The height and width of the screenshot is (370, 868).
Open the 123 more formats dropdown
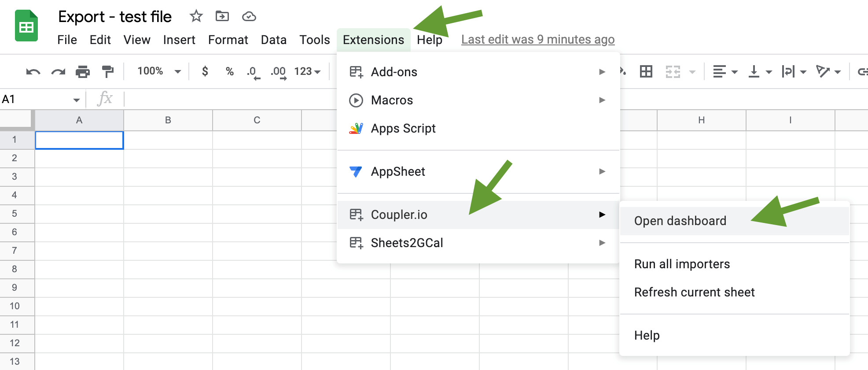coord(307,71)
